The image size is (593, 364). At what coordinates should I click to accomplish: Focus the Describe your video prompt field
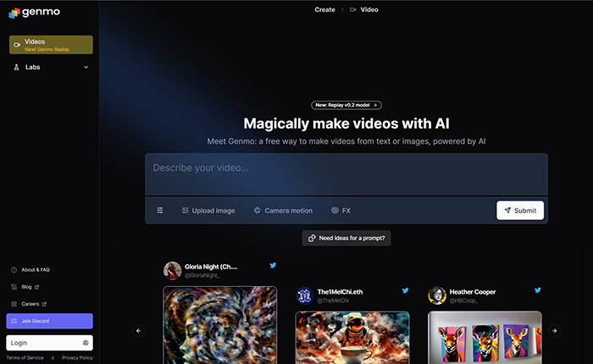[x=346, y=174]
